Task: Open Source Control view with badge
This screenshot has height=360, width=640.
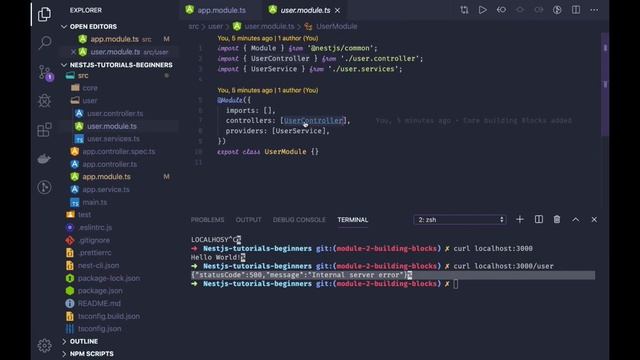Action: point(44,73)
